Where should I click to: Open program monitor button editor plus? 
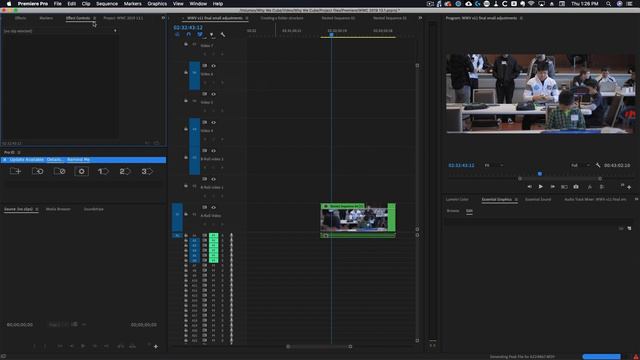pos(629,187)
